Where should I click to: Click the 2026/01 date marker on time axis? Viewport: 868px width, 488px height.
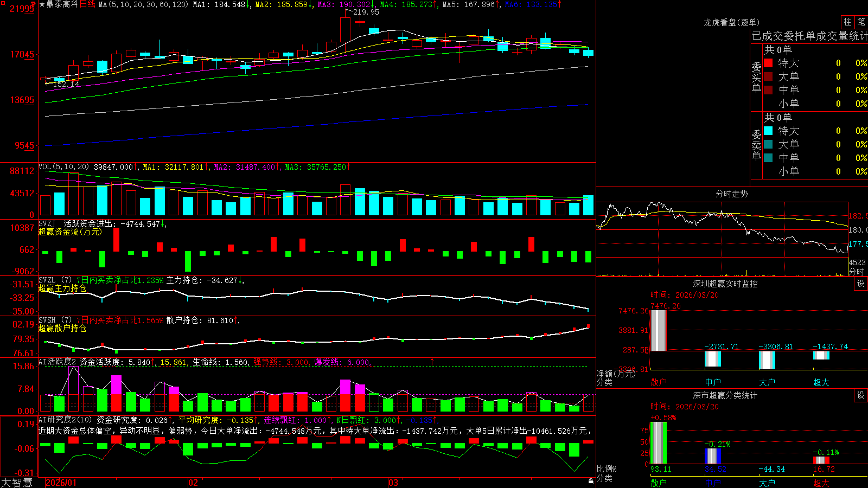[61, 483]
